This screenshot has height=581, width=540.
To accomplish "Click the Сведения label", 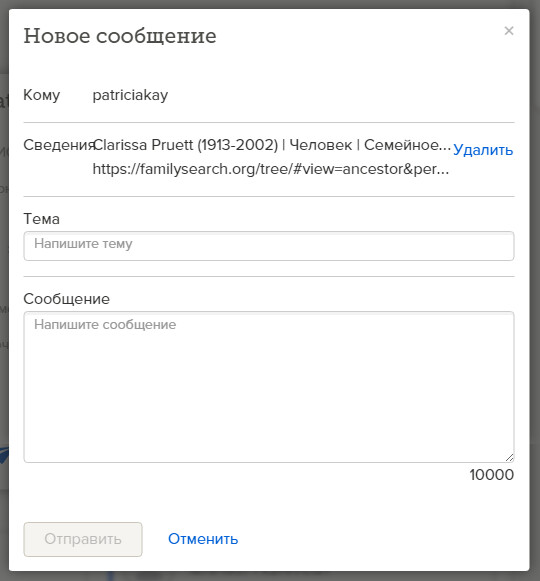I will point(58,145).
